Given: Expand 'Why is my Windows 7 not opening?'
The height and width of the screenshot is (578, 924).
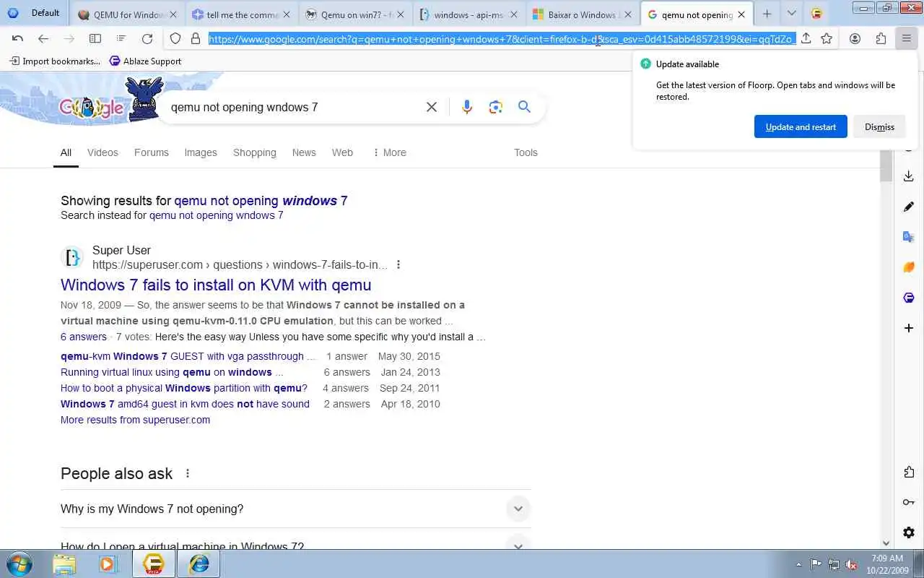Looking at the screenshot, I should (x=295, y=509).
